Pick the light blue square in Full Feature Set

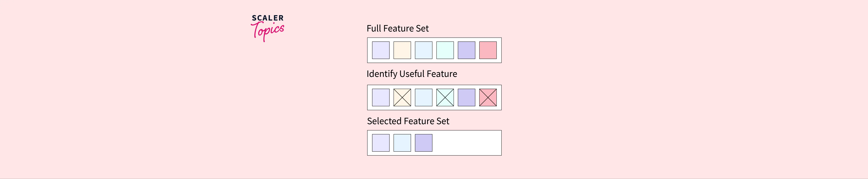pos(424,50)
